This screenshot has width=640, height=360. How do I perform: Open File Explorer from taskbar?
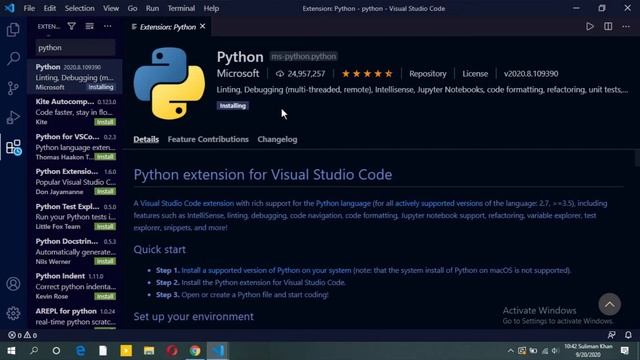(149, 351)
